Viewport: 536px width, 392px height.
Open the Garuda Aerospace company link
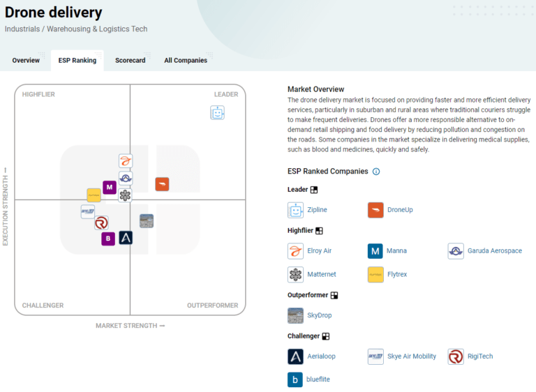(495, 251)
